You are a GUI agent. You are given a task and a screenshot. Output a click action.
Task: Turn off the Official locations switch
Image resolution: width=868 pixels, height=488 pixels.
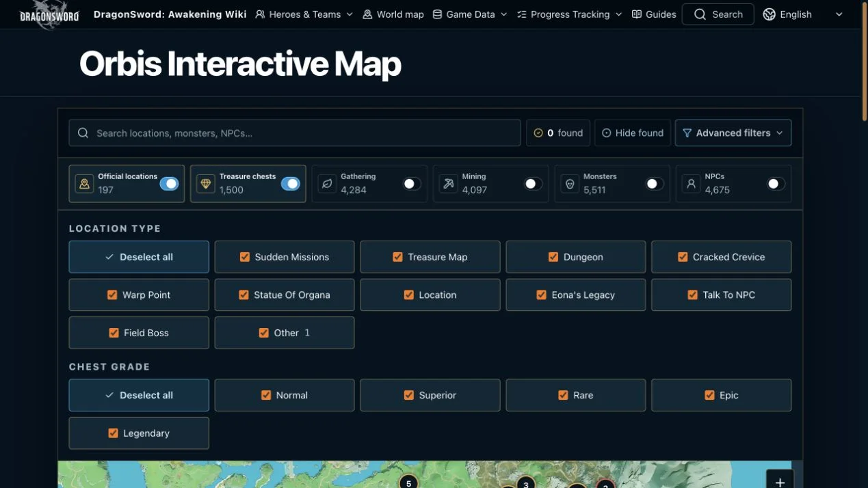[169, 184]
